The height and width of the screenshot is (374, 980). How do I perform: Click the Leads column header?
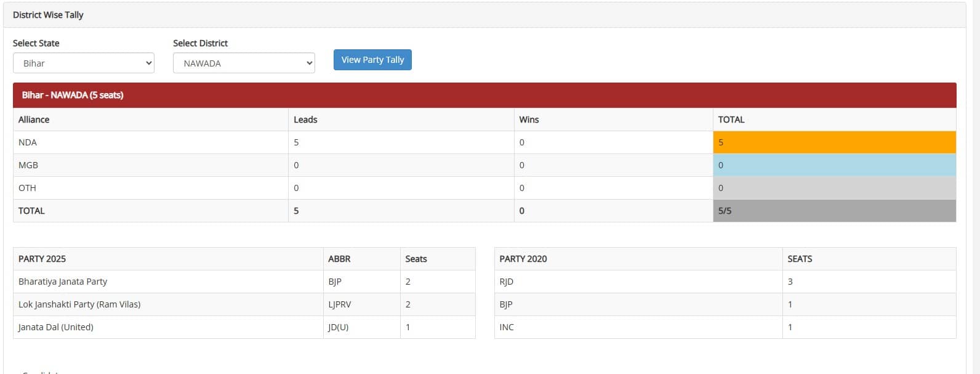(305, 120)
